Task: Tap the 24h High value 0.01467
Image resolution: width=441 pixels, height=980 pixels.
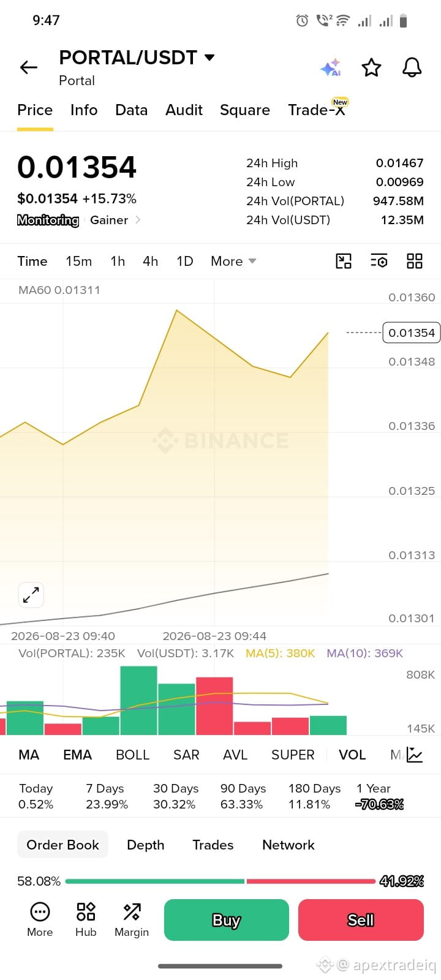Action: [399, 163]
